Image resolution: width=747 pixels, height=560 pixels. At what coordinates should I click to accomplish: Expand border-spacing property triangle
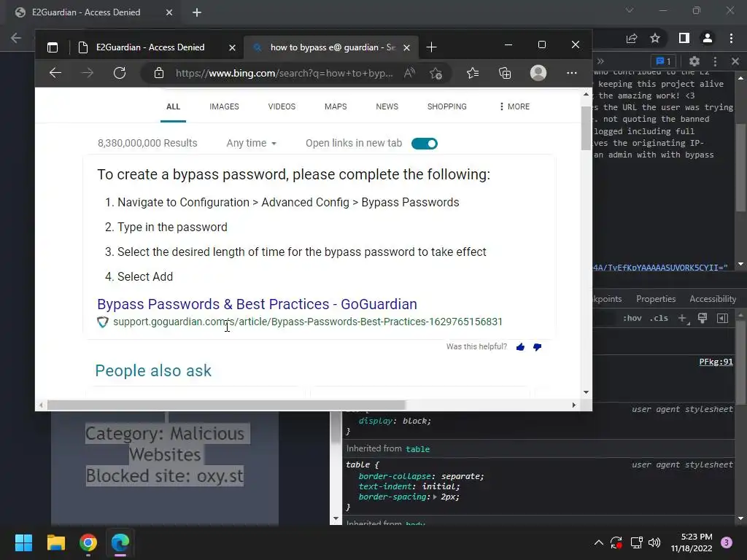tap(435, 497)
